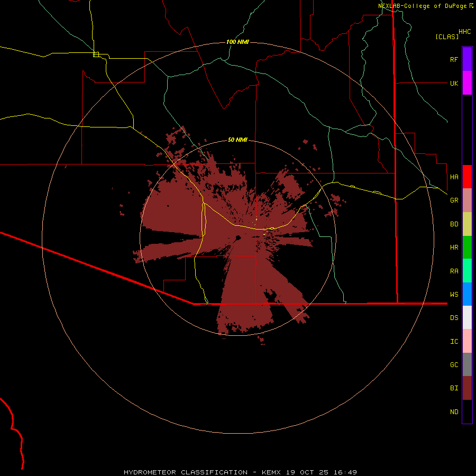This screenshot has height=476, width=476.
Task: Click the DS legend label
Action: 454,318
